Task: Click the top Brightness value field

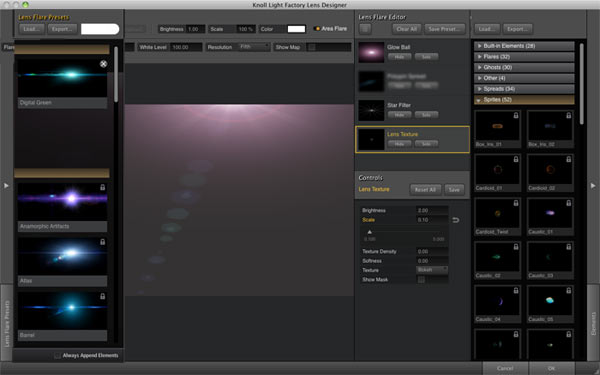Action: (195, 29)
